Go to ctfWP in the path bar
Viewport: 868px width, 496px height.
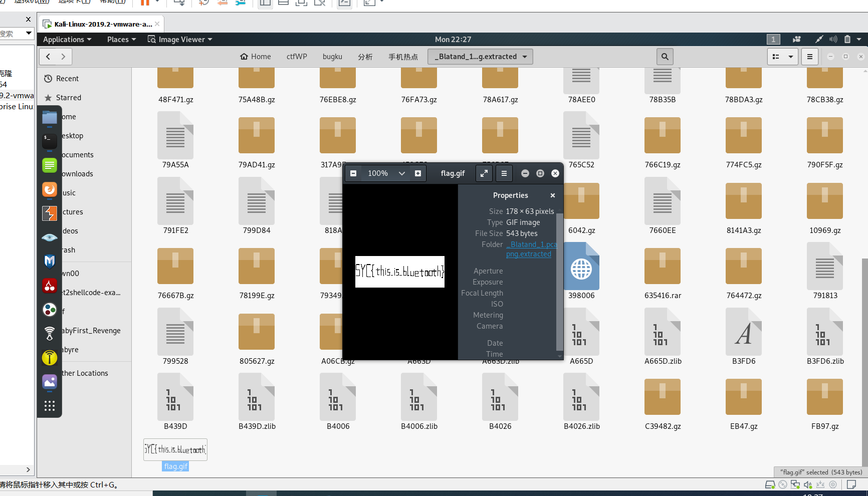pos(297,57)
